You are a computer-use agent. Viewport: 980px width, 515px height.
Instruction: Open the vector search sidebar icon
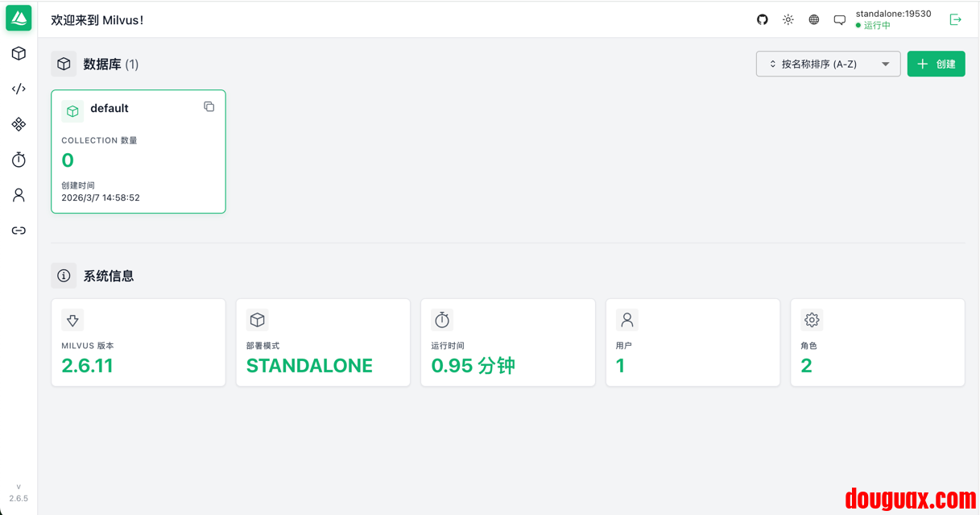(19, 124)
